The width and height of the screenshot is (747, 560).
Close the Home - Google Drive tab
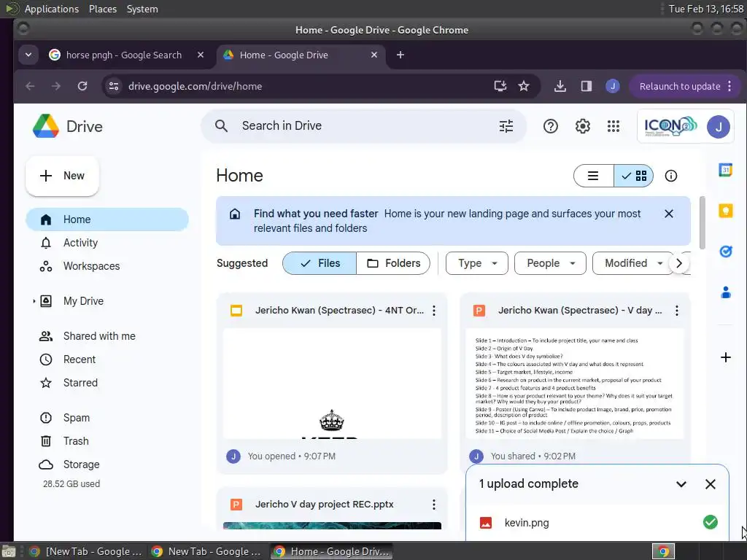[374, 55]
